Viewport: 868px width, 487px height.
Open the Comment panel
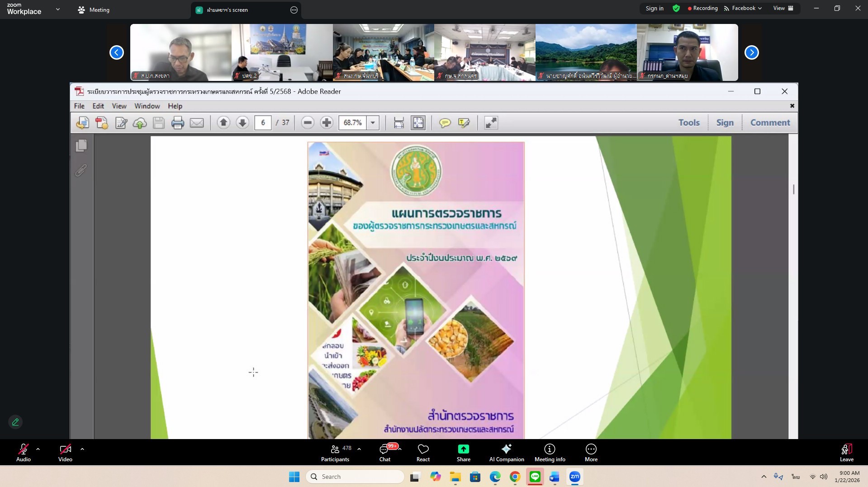[770, 123]
